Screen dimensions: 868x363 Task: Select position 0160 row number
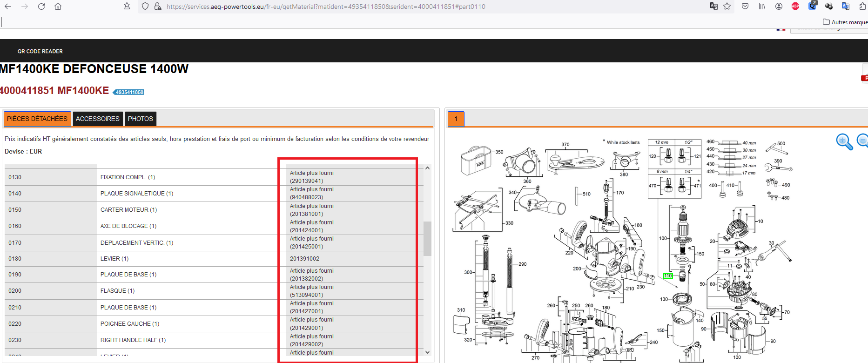click(15, 226)
